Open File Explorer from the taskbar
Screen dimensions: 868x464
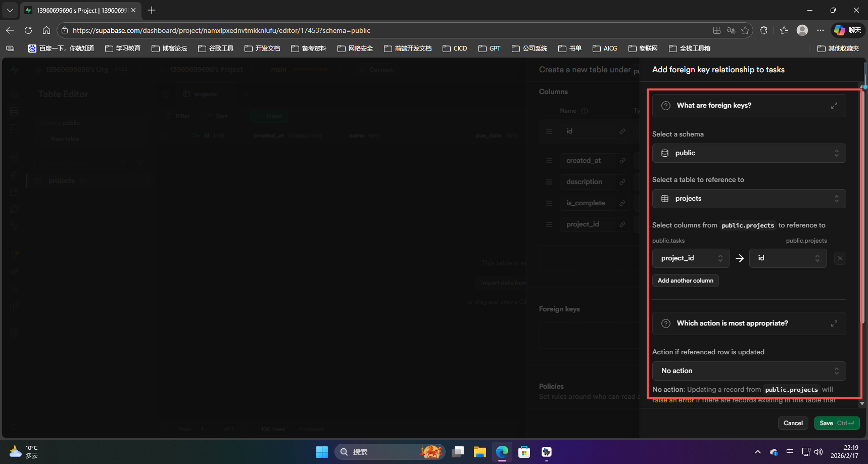[x=479, y=452]
